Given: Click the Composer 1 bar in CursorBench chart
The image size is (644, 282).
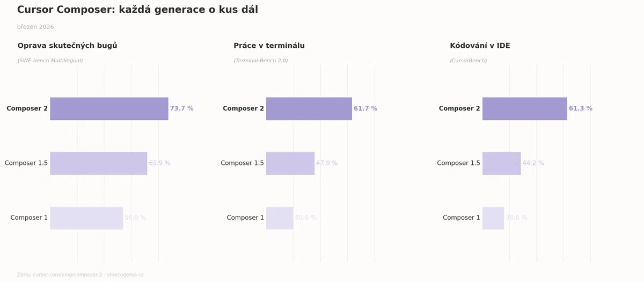Looking at the screenshot, I should coord(493,218).
